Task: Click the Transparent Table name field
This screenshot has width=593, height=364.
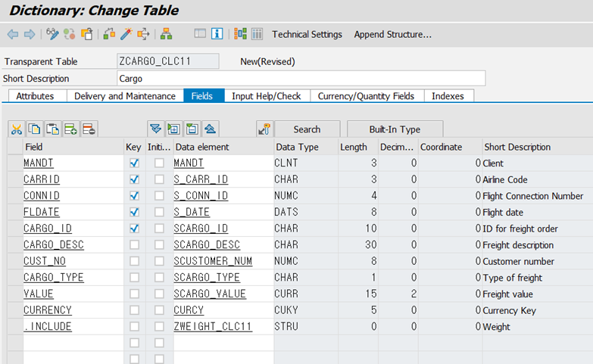Action: 168,61
